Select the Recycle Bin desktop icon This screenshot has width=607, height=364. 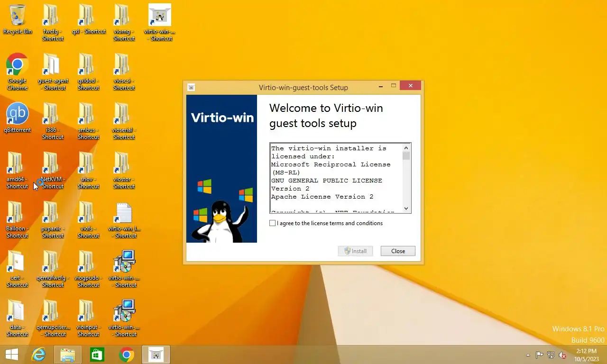point(17,20)
